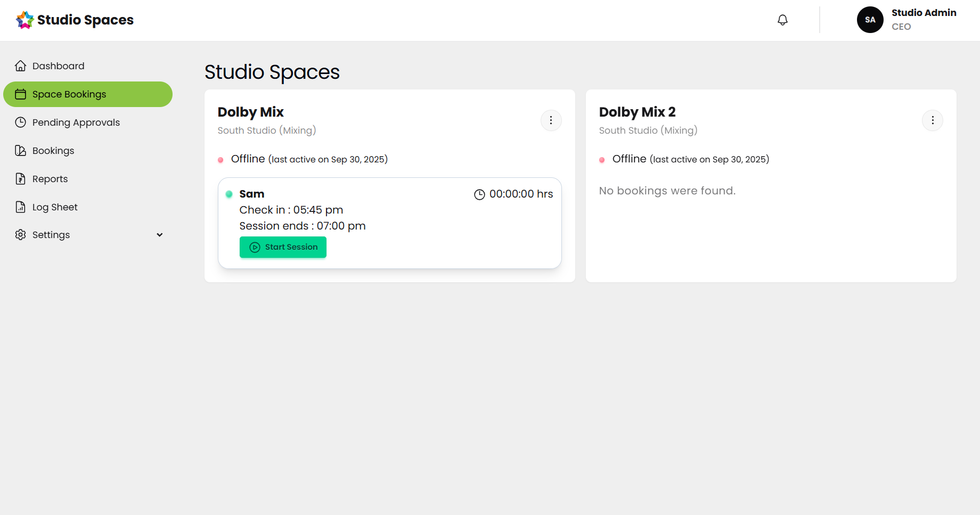Click the session timer clock icon
Screen dimensions: 980x515
point(479,194)
